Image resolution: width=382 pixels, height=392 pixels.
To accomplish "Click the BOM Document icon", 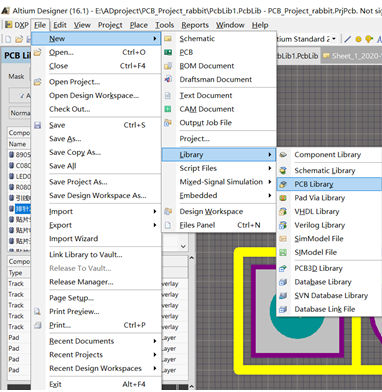I will pyautogui.click(x=168, y=66).
